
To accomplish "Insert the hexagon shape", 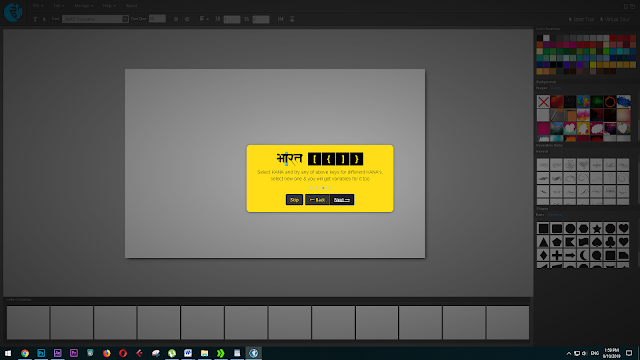I will click(583, 229).
